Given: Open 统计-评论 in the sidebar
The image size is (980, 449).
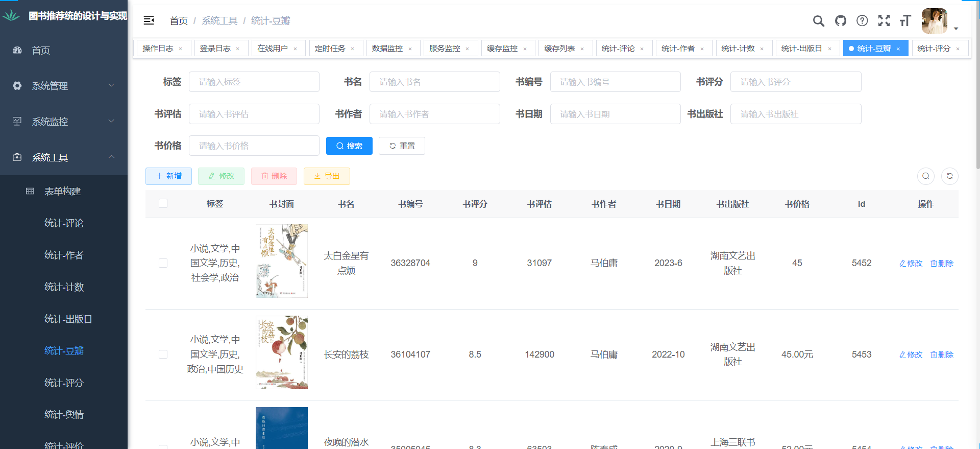Looking at the screenshot, I should pyautogui.click(x=64, y=223).
